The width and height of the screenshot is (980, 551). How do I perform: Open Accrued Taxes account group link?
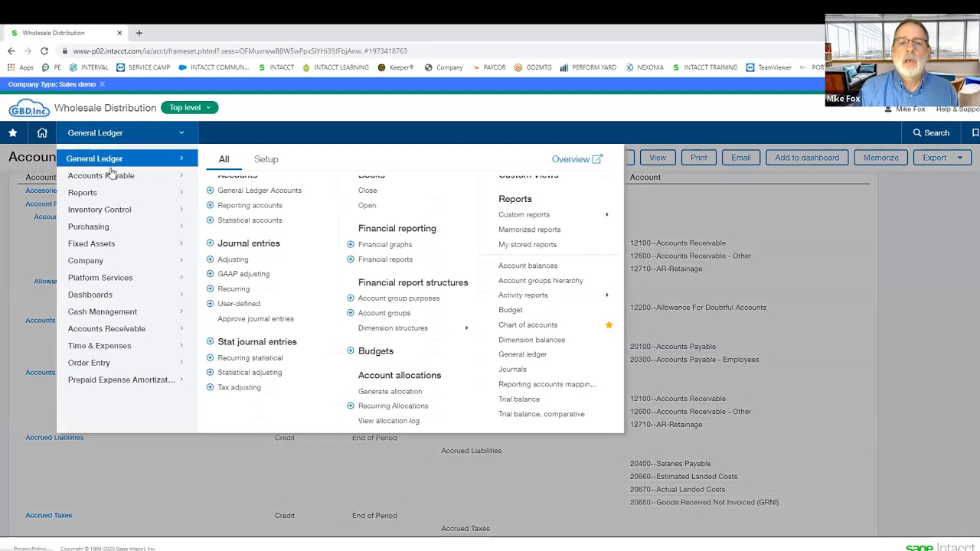coord(48,515)
